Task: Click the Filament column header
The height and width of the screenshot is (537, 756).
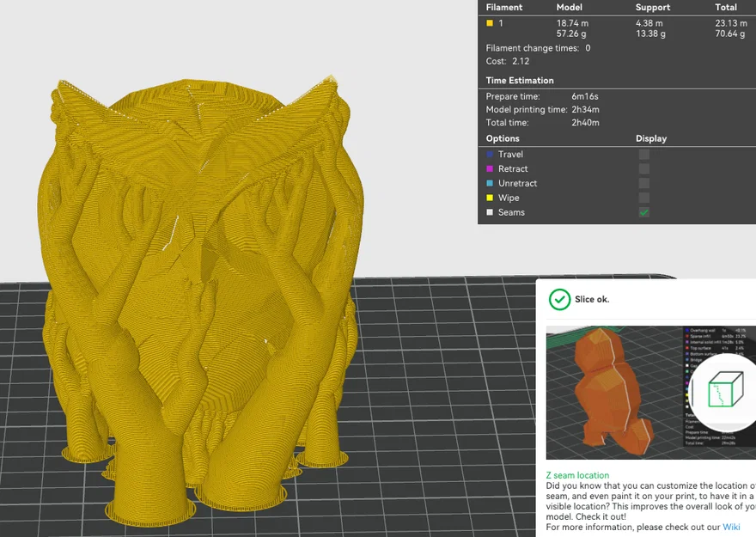Action: (503, 7)
